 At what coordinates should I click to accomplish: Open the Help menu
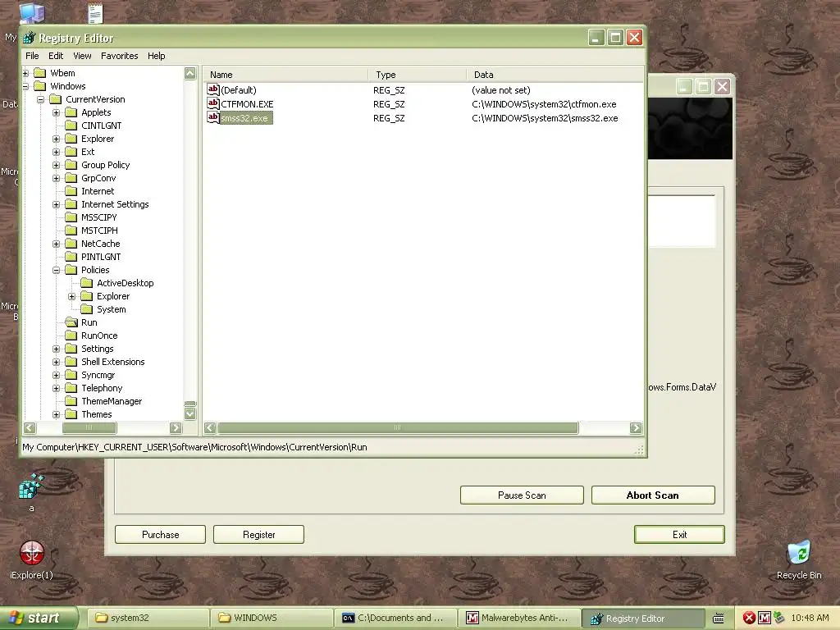(157, 56)
